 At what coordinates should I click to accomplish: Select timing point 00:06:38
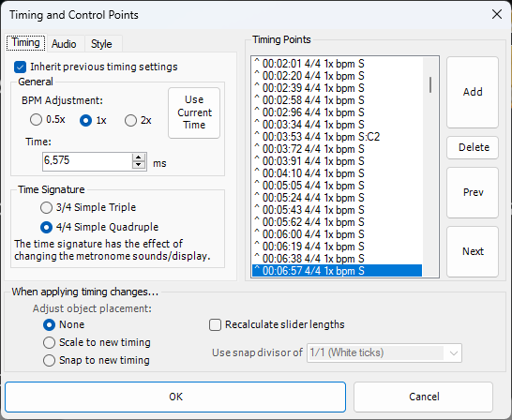tap(337, 259)
